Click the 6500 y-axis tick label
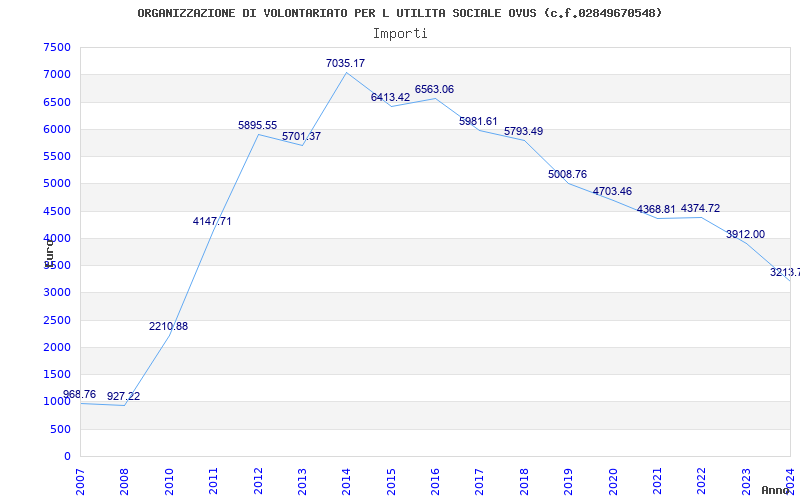Image resolution: width=800 pixels, height=500 pixels. (x=57, y=102)
